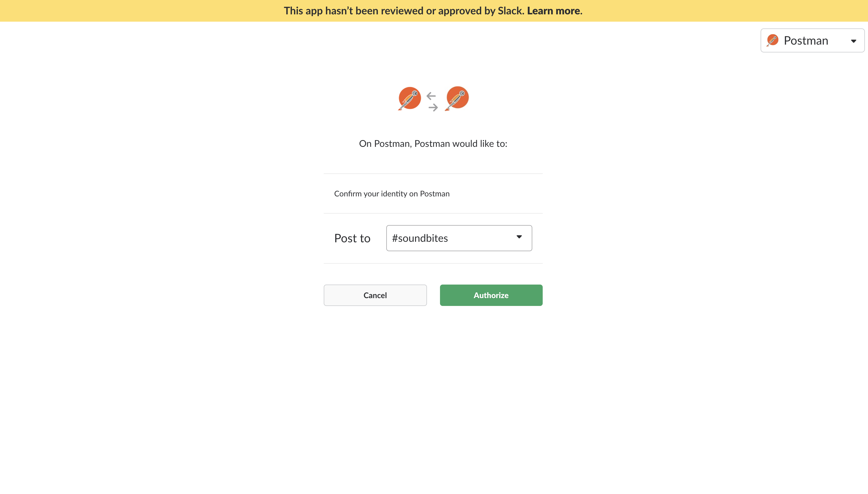The image size is (868, 494).
Task: Open the Postman workspace switcher dropdown
Action: (812, 40)
